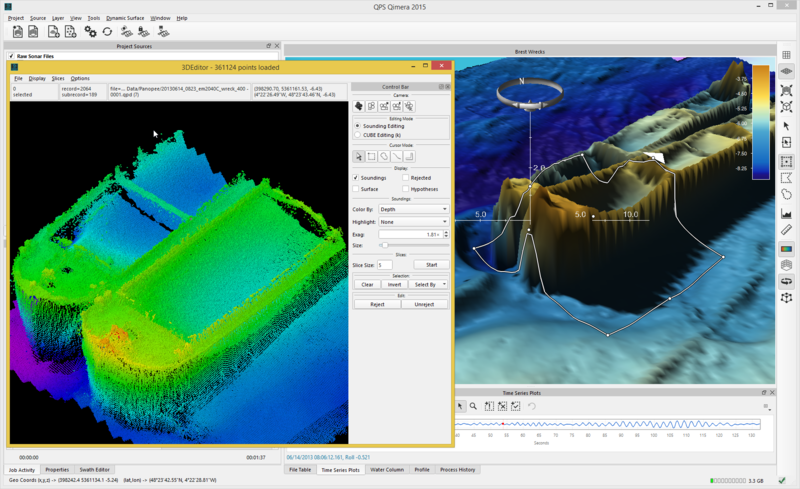Uncheck the Soundings display checkbox
The width and height of the screenshot is (800, 489).
(x=357, y=178)
